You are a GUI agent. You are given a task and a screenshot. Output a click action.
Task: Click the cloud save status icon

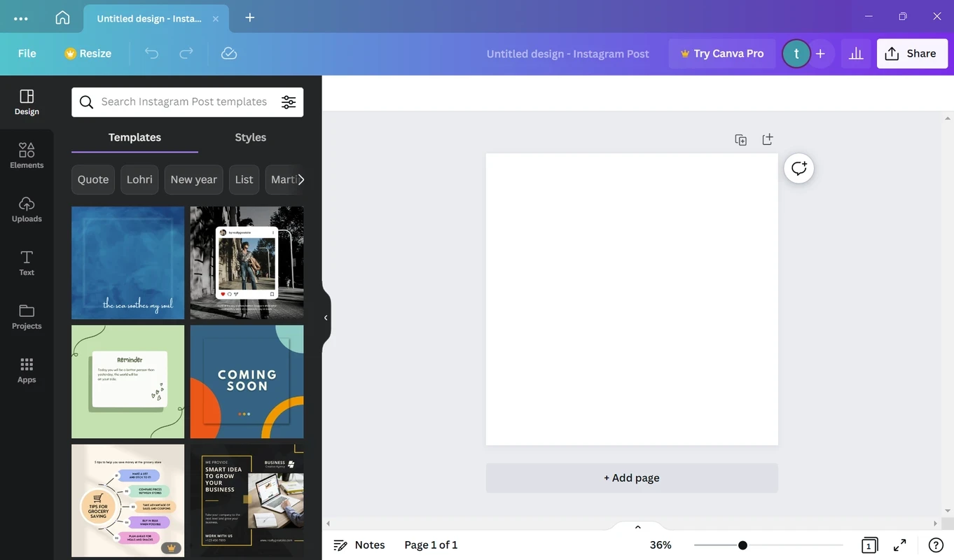click(228, 53)
